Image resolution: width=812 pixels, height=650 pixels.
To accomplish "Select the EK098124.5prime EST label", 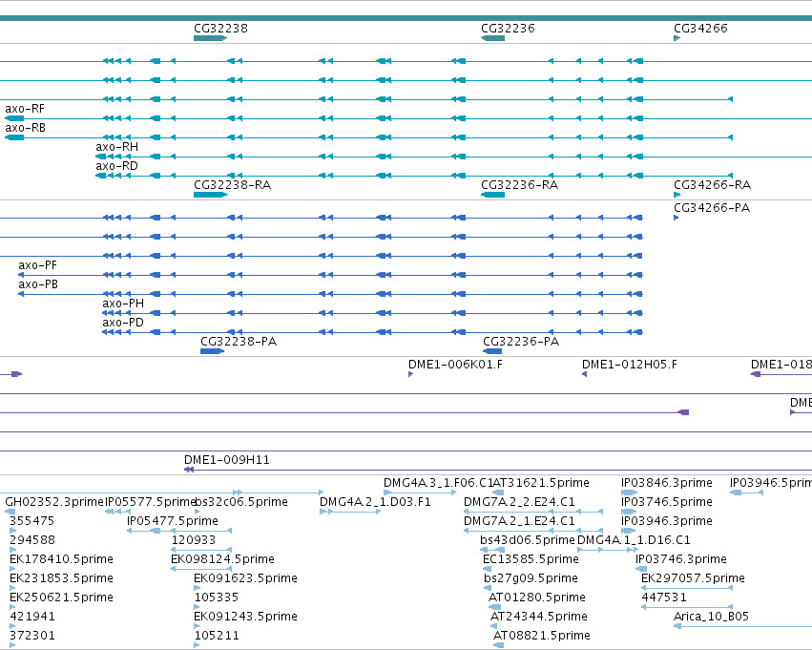I will tap(222, 558).
